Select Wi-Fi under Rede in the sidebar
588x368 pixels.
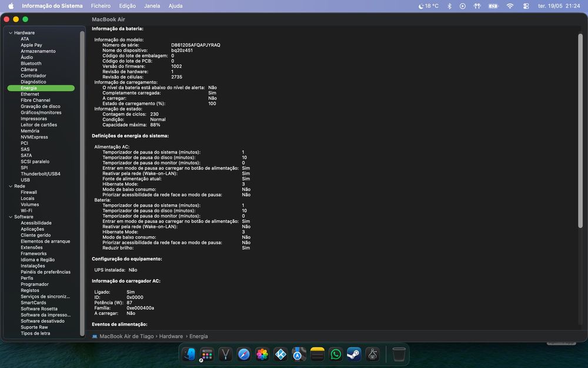(26, 211)
